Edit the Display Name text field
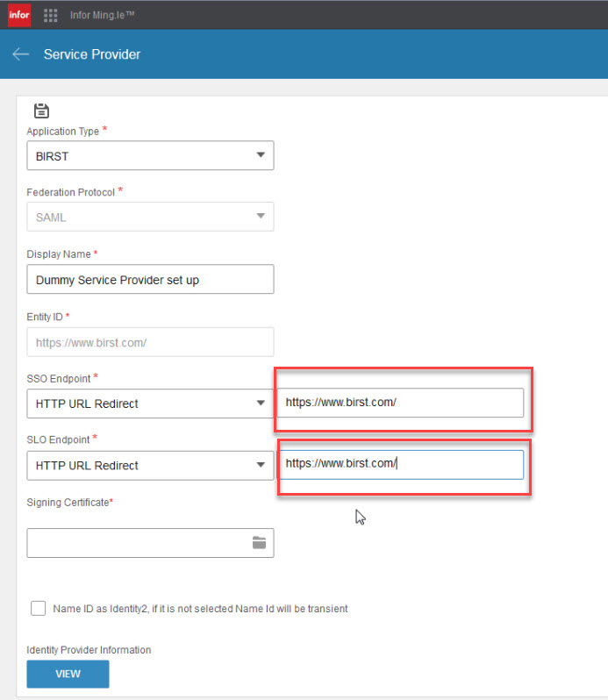 [x=150, y=279]
